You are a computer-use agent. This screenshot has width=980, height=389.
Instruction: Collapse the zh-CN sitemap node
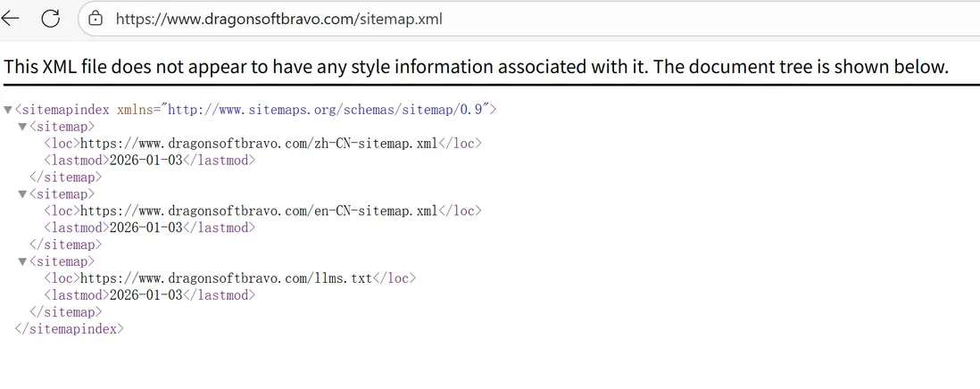(x=22, y=127)
